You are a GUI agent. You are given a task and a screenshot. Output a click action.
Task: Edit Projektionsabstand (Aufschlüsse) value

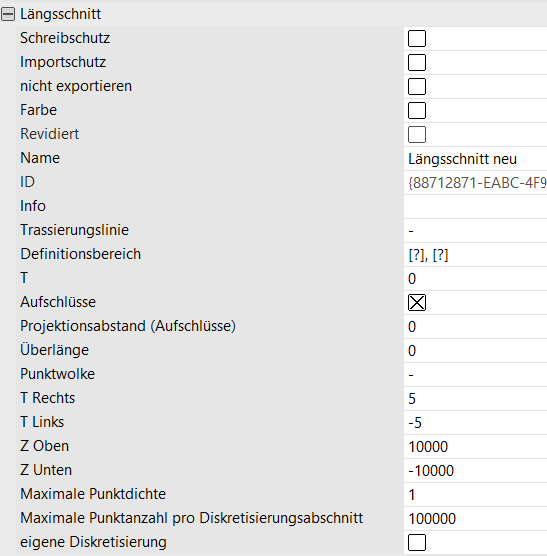click(x=475, y=327)
